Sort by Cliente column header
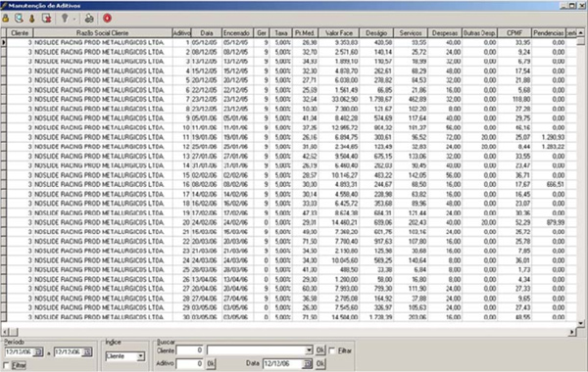This screenshot has height=372, width=588. (20, 33)
